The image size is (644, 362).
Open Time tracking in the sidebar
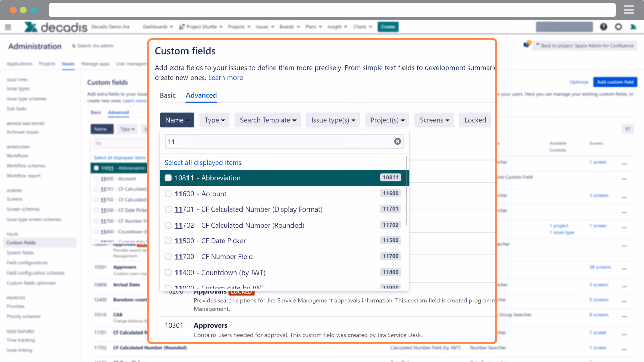pos(20,340)
